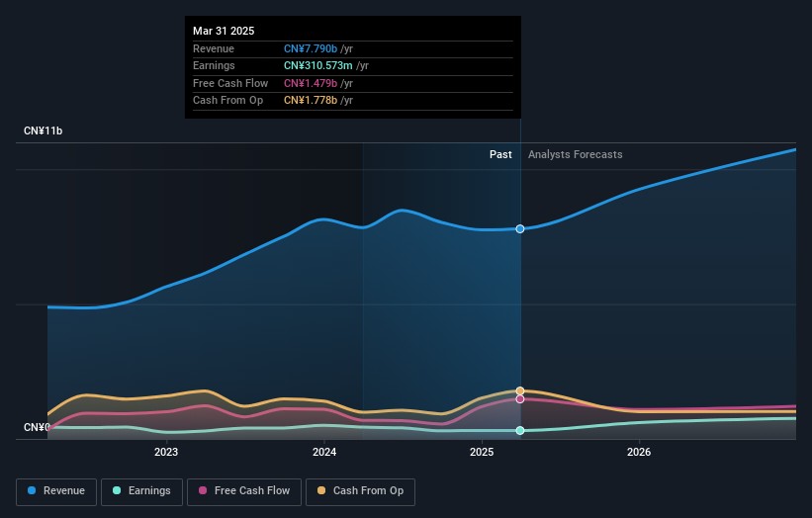Click the orange Cash From Op data marker
This screenshot has height=518, width=812.
(x=520, y=390)
